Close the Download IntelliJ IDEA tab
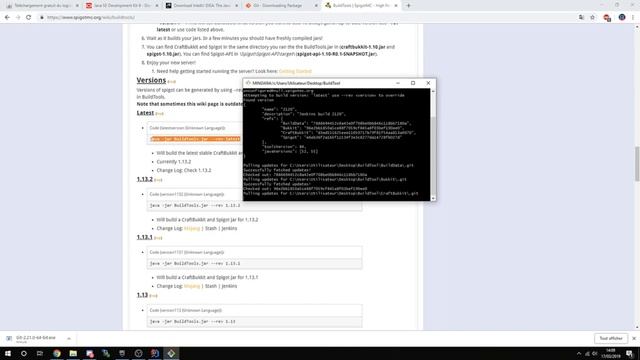Screen dimensions: 640x360 pyautogui.click(x=236, y=6)
